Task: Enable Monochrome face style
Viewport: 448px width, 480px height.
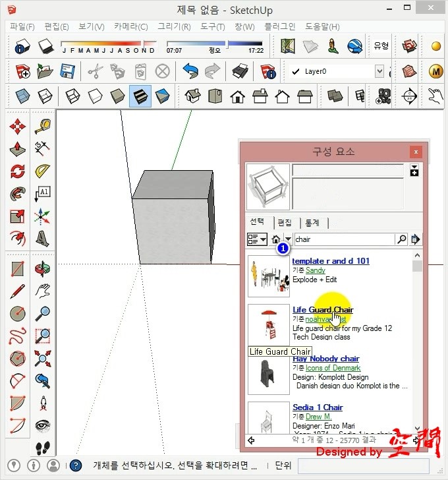Action: click(x=162, y=96)
